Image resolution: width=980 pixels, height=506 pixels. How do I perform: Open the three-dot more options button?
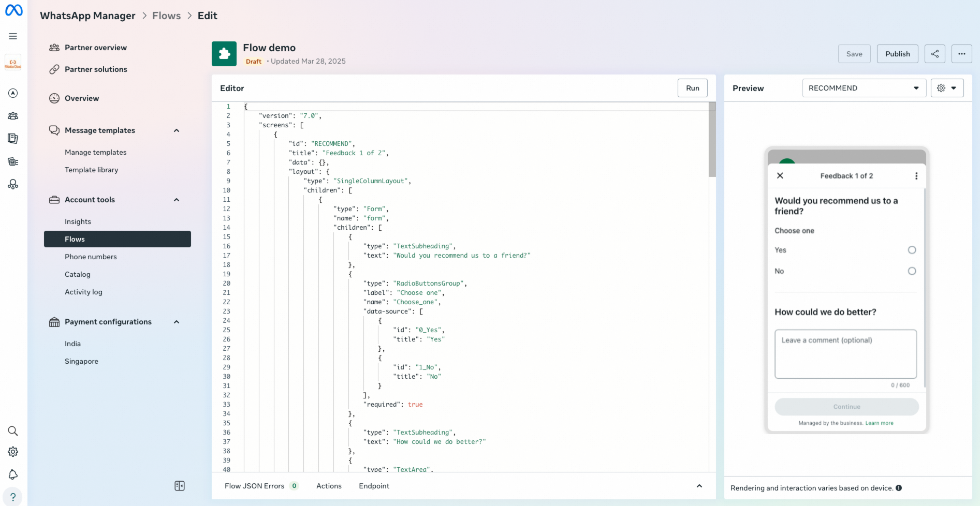point(962,54)
